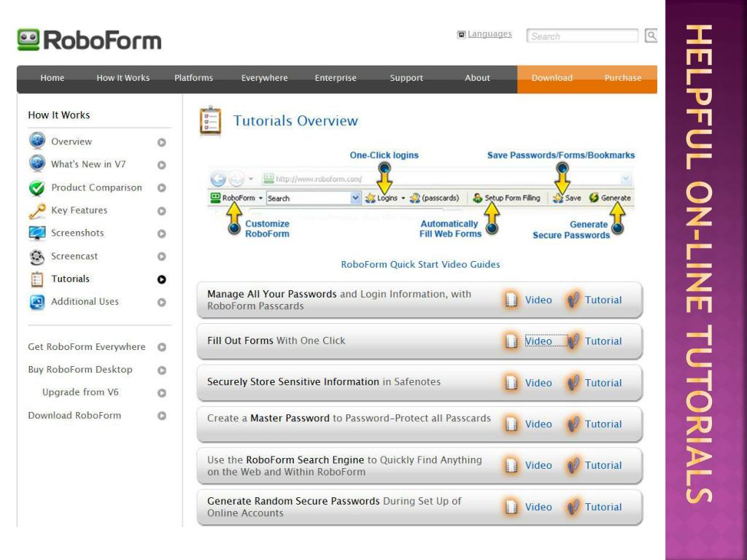Click arrow bullet next to What's New in V7
Image resolution: width=747 pixels, height=560 pixels.
coord(161,165)
